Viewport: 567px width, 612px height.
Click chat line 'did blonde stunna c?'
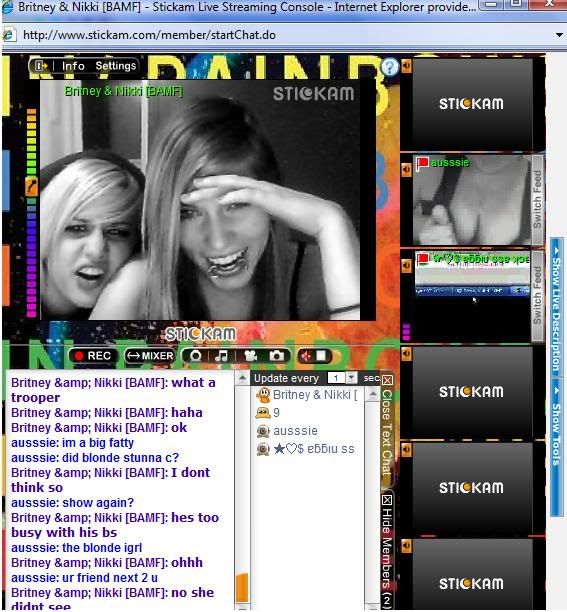95,457
